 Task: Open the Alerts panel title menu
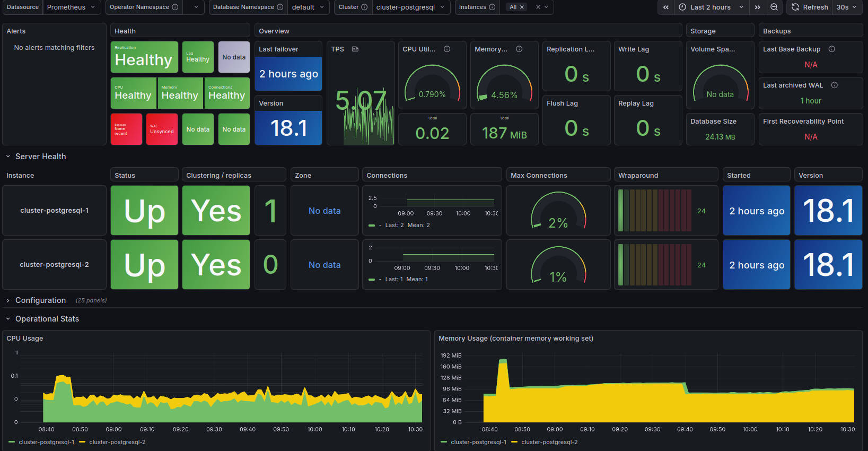click(x=16, y=31)
